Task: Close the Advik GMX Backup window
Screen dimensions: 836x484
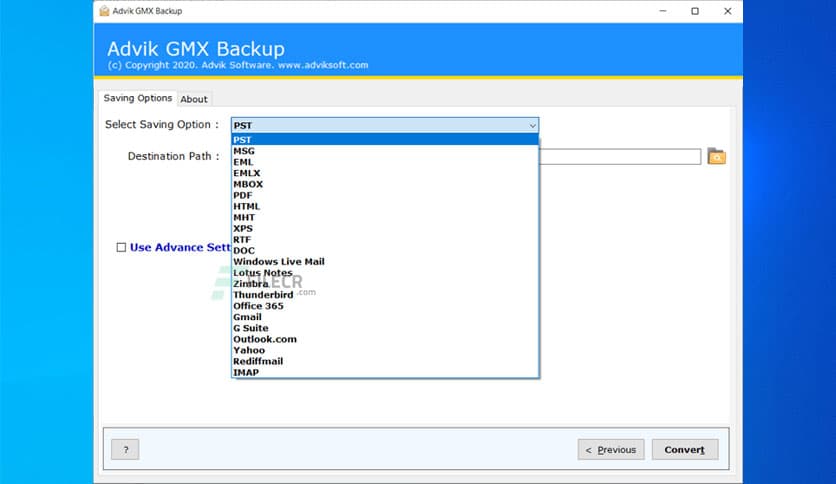Action: click(727, 11)
